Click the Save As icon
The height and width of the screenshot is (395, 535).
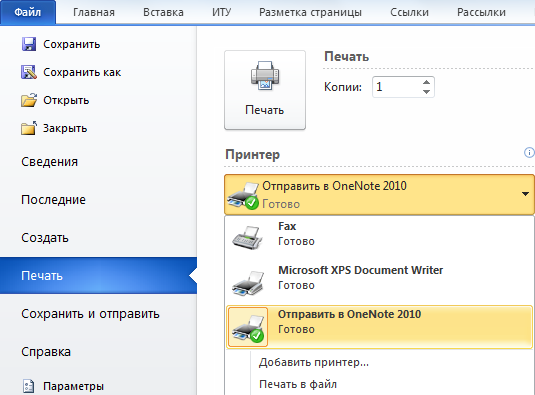29,72
